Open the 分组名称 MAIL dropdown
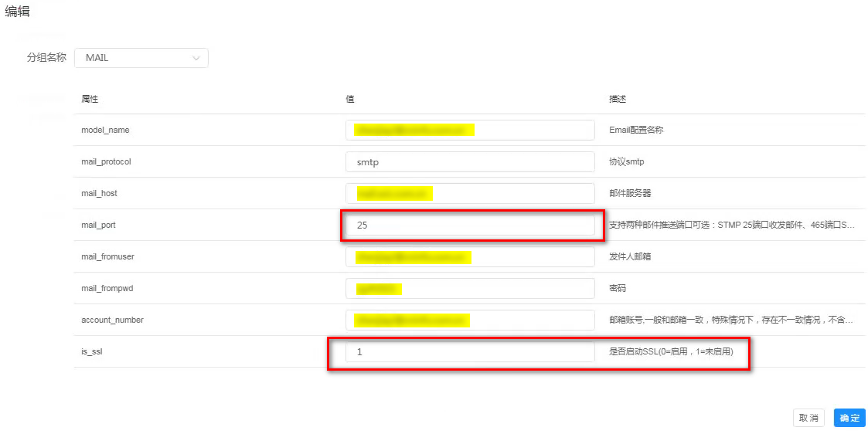This screenshot has height=434, width=868. 141,58
